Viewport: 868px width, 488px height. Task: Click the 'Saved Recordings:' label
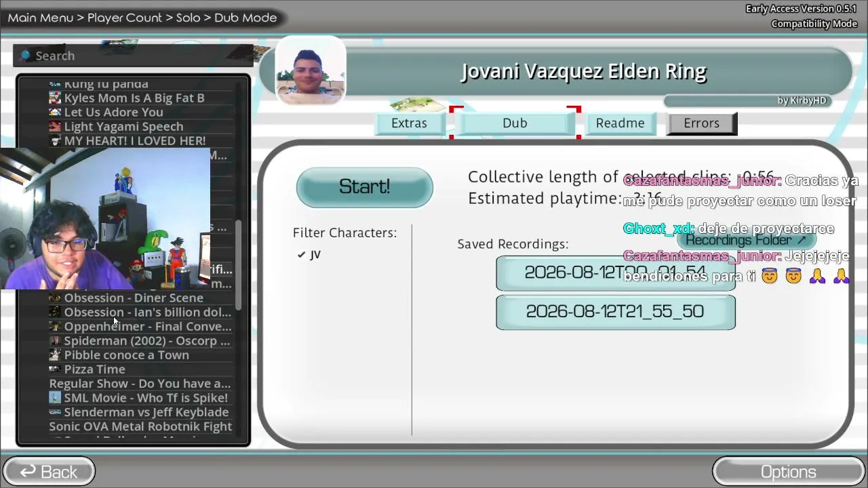[513, 244]
